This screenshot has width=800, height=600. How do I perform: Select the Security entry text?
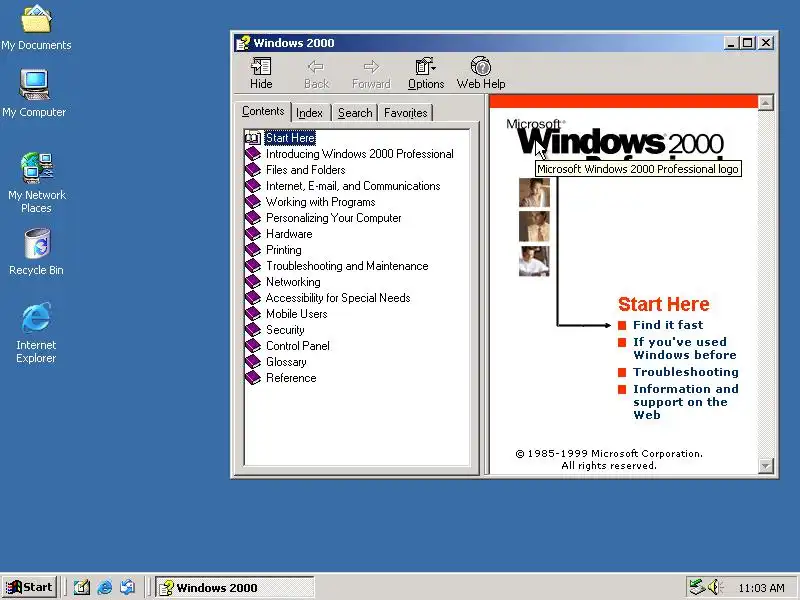285,330
